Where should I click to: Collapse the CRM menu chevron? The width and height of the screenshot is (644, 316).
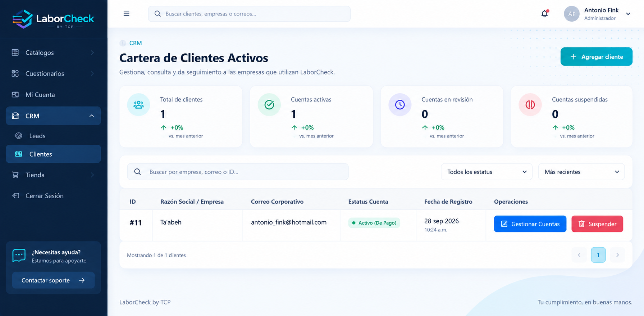(x=92, y=116)
